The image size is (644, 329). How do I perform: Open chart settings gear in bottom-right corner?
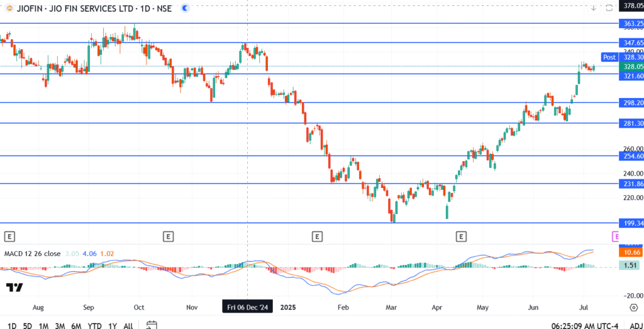click(x=633, y=307)
